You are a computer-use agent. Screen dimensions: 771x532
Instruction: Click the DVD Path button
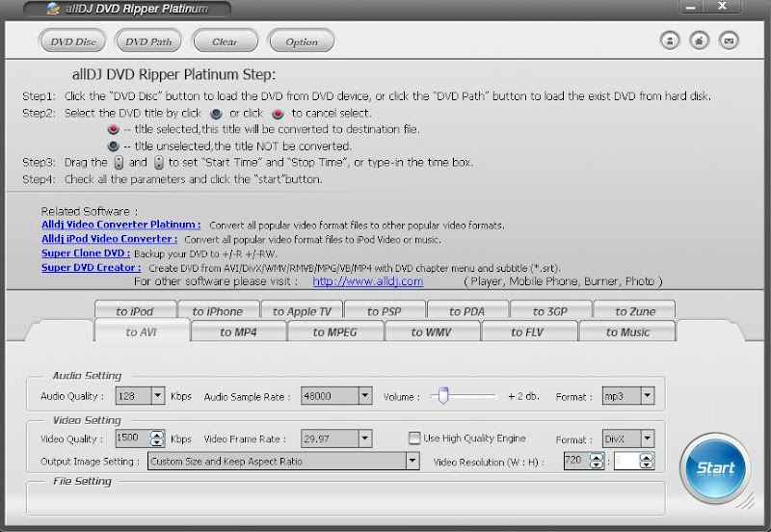coord(148,41)
